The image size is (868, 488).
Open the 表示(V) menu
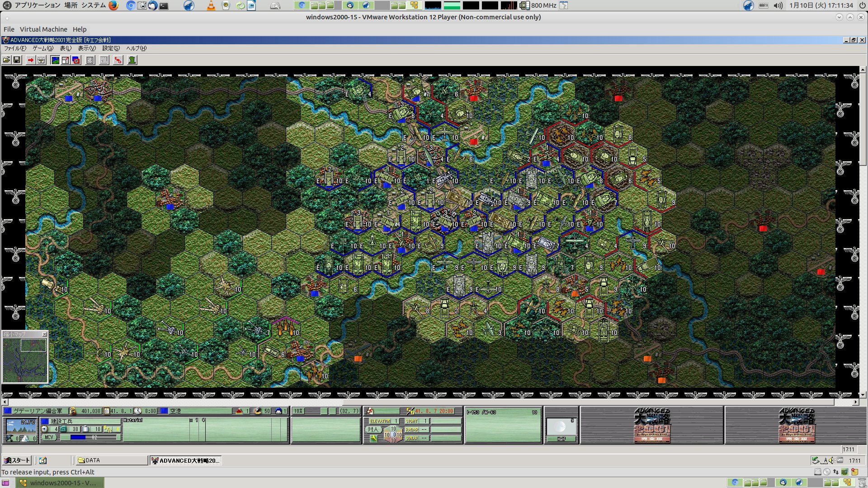87,48
